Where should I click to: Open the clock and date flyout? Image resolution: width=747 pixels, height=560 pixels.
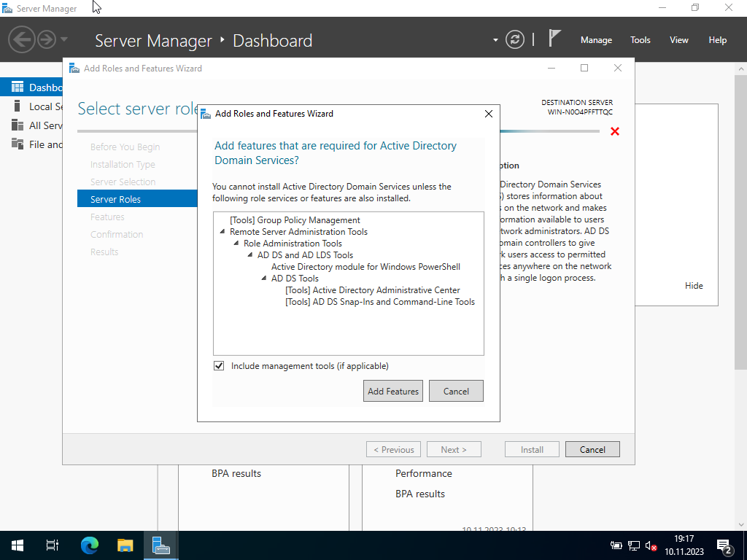[x=684, y=545]
